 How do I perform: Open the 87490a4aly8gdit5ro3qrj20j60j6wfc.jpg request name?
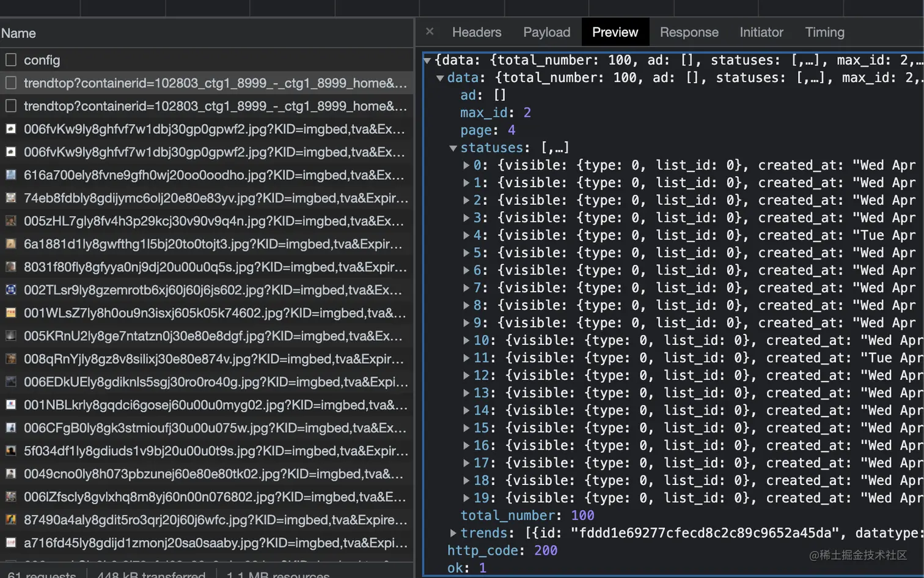point(215,520)
